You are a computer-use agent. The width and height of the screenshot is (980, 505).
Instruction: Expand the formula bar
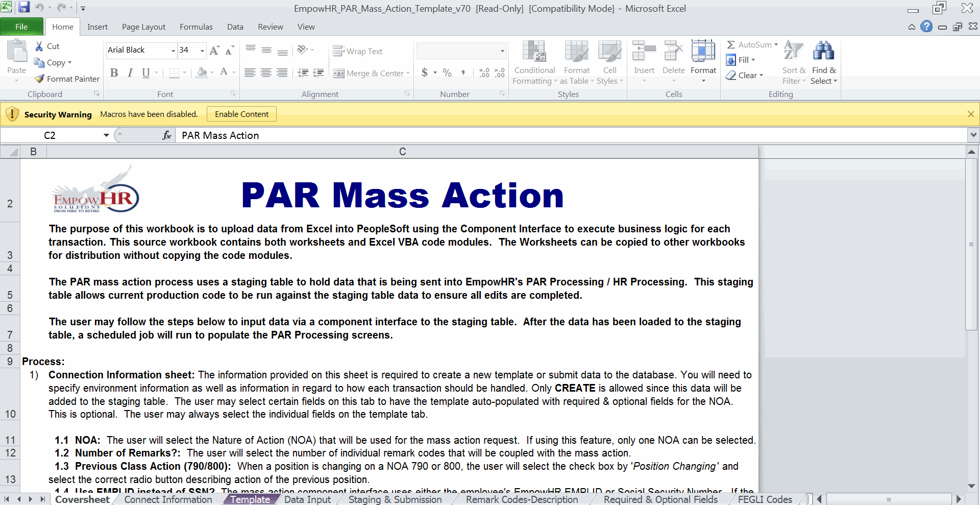tap(973, 135)
